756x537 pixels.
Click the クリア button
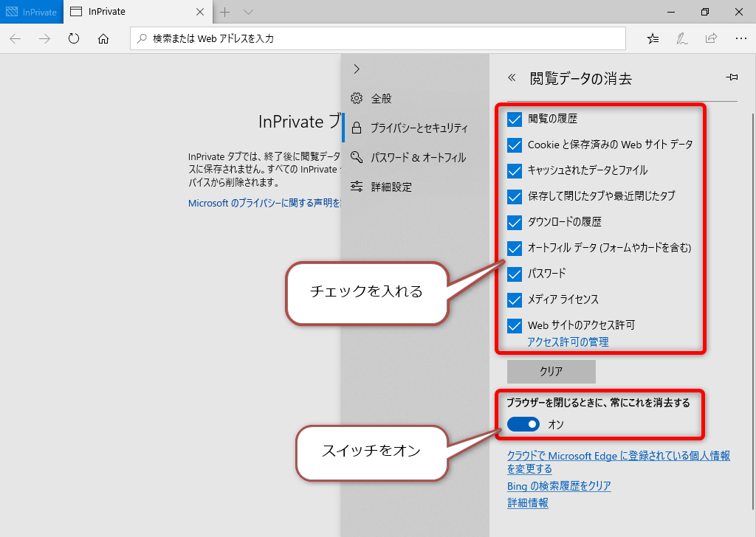[x=551, y=371]
